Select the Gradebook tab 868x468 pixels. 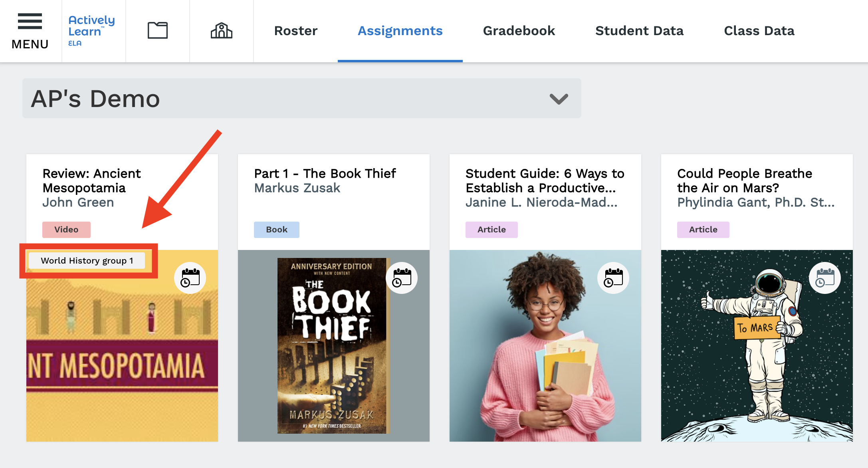tap(519, 31)
